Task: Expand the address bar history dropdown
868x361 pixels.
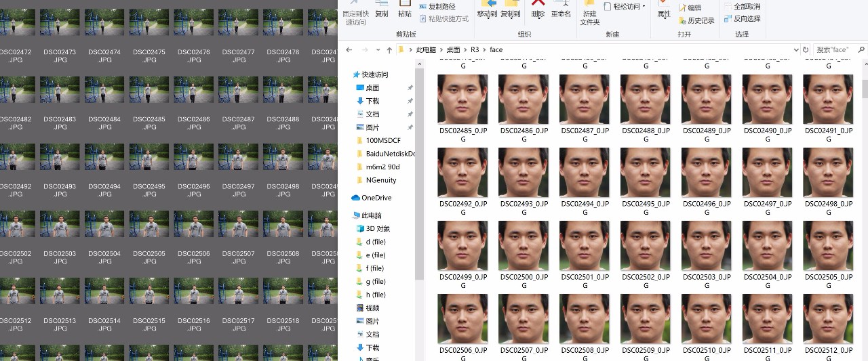Action: click(x=796, y=50)
